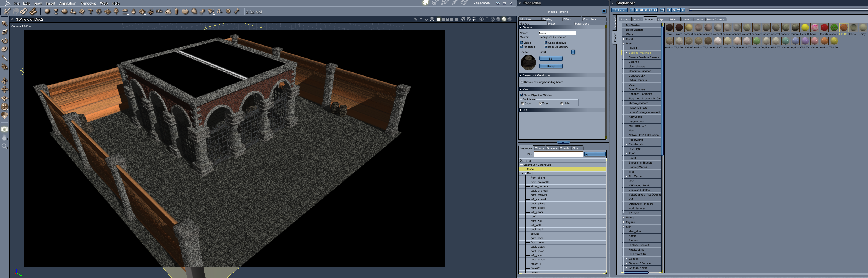The image size is (868, 278).
Task: Toggle Casts shadows checkbox
Action: pos(546,43)
